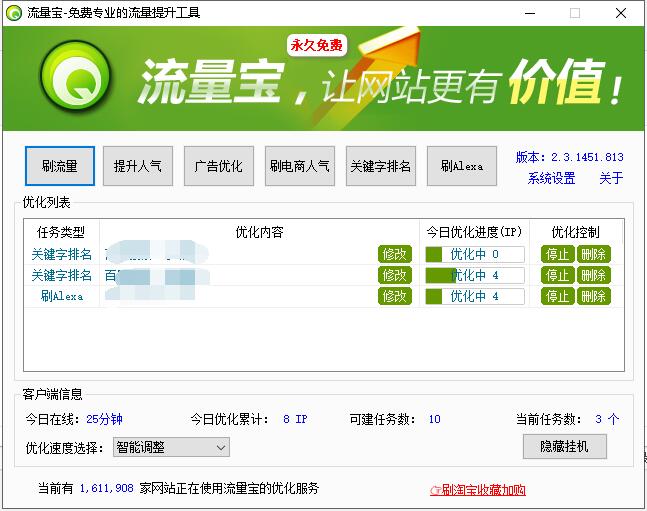The height and width of the screenshot is (511, 647).
Task: Delete the first 关键字排名 task
Action: [x=594, y=254]
